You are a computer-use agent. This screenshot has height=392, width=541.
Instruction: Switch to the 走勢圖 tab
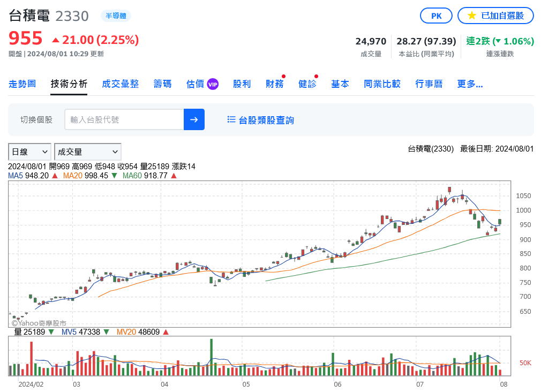[22, 84]
